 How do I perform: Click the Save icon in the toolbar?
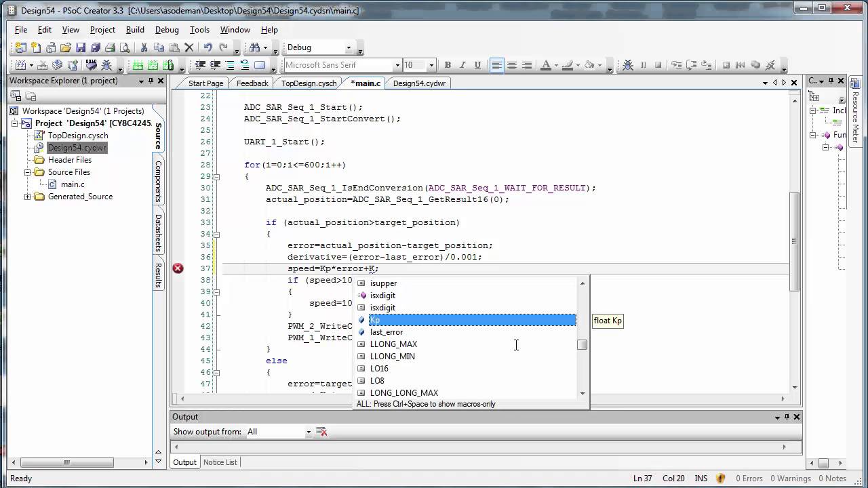(x=81, y=47)
